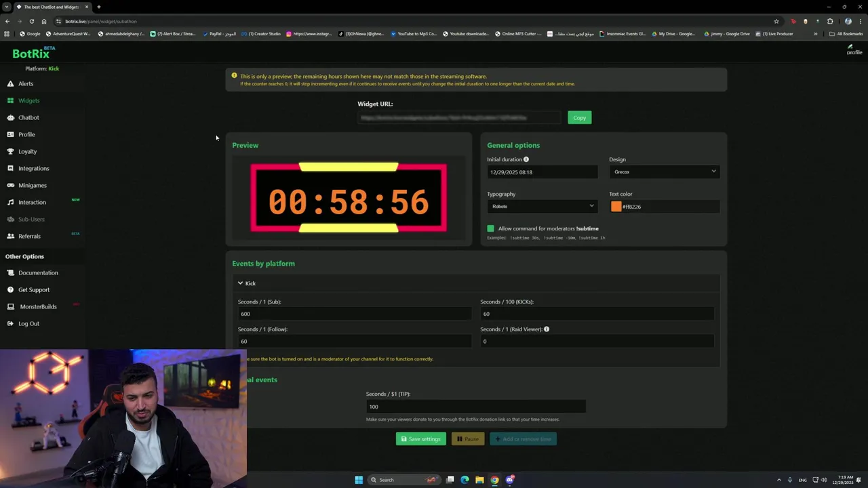Click the Interaction music note icon
This screenshot has width=868, height=488.
tap(10, 202)
